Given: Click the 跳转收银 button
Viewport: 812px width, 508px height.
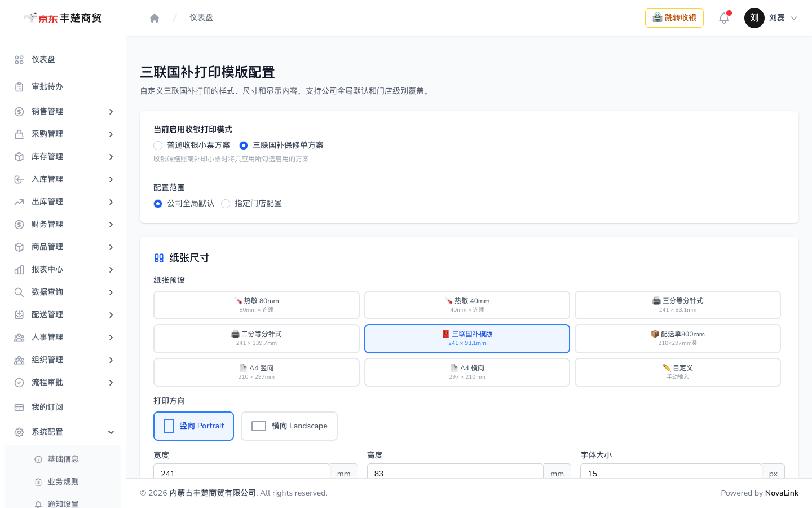Looking at the screenshot, I should [x=674, y=18].
